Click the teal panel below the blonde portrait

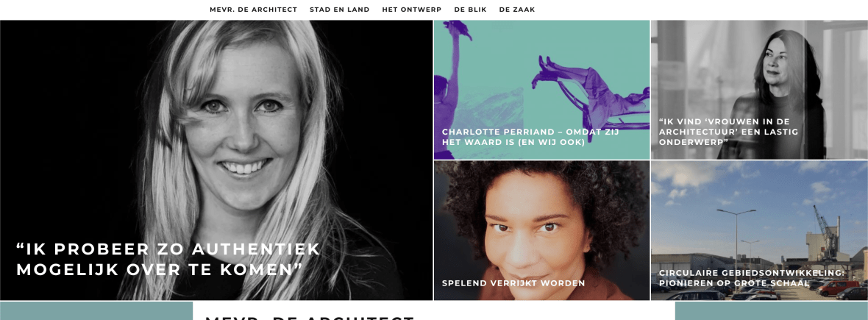click(x=96, y=311)
